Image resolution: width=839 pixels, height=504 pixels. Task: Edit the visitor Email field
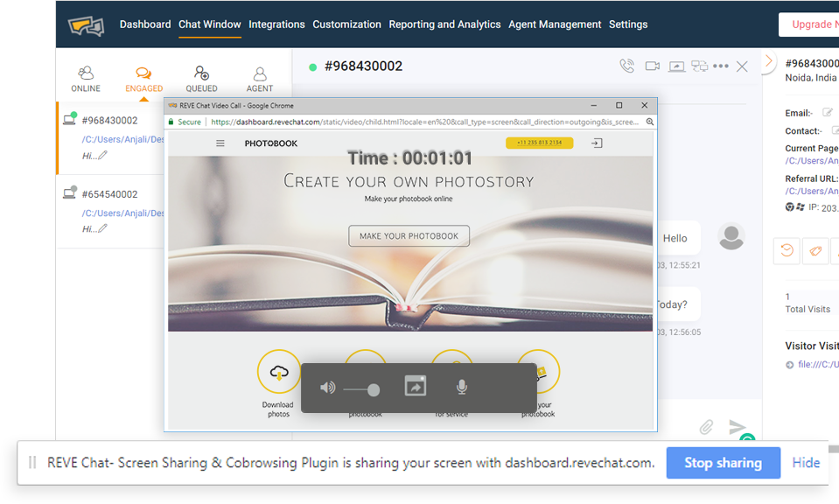(828, 112)
